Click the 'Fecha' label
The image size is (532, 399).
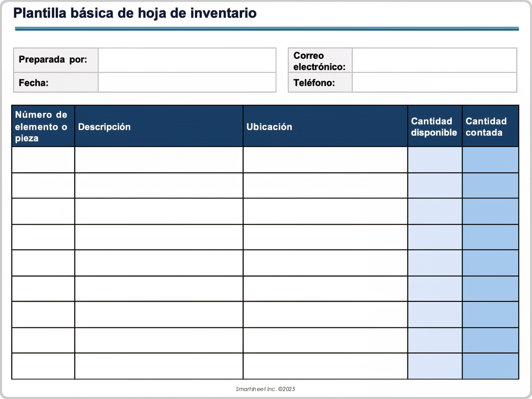[x=32, y=83]
